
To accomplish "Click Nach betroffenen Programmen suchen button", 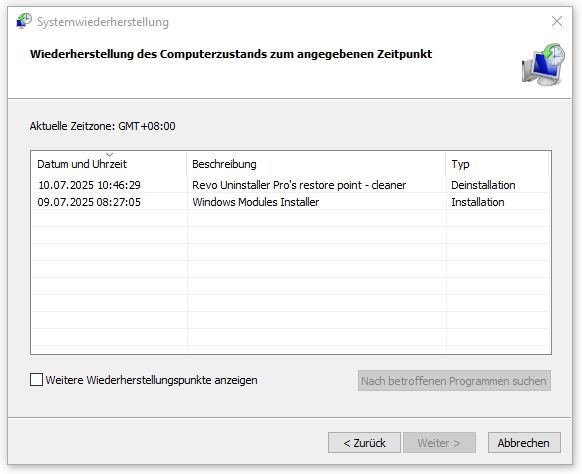I will click(454, 381).
